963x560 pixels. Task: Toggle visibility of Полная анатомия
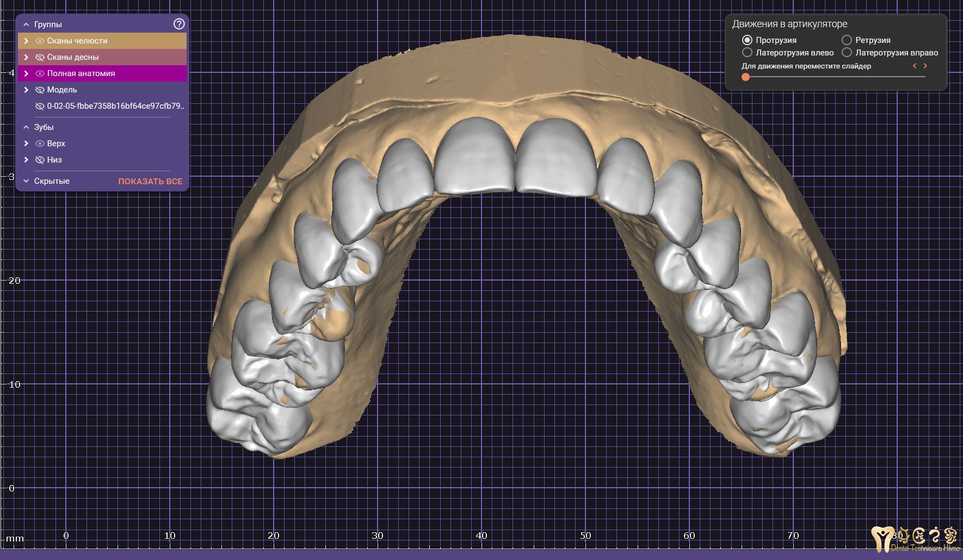(x=40, y=73)
